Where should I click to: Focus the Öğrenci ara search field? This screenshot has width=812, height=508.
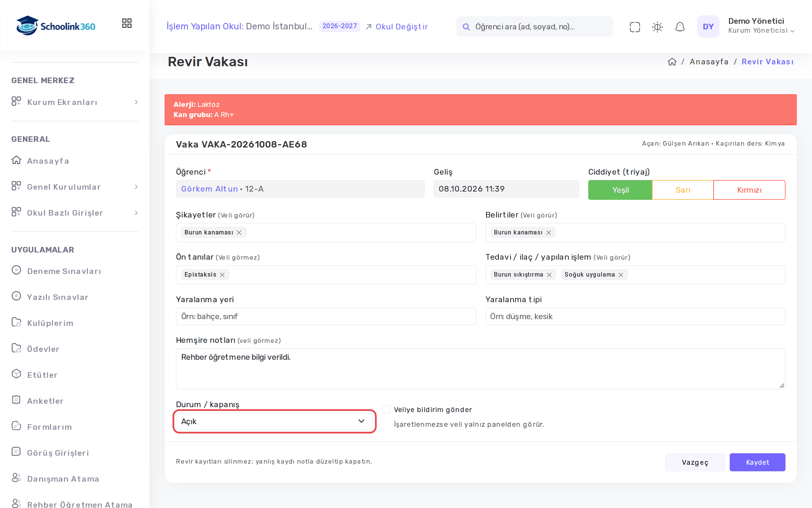(x=534, y=27)
